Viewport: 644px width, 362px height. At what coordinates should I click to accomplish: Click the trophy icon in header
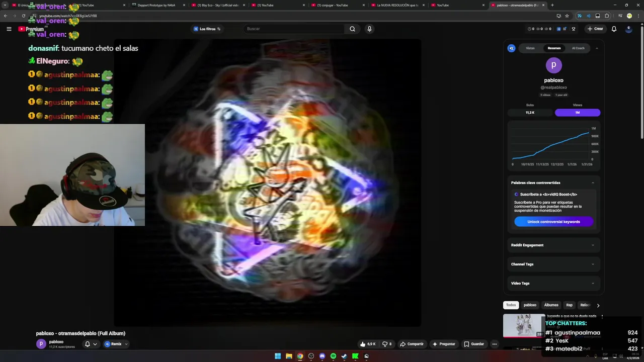point(573,29)
